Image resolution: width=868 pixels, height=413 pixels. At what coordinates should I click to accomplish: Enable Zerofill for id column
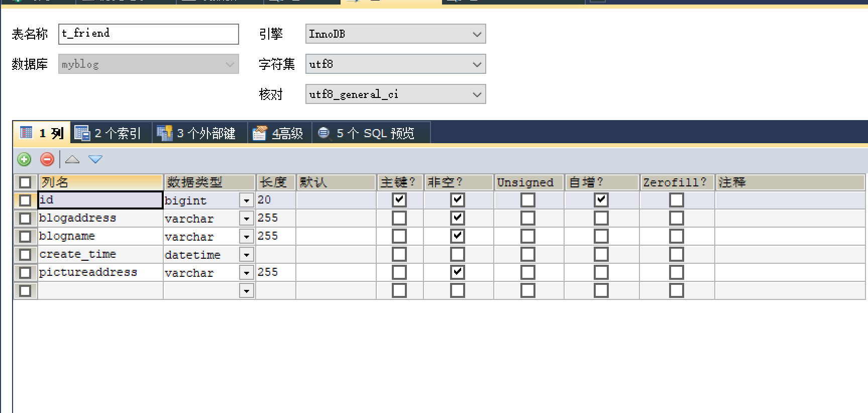pyautogui.click(x=677, y=200)
